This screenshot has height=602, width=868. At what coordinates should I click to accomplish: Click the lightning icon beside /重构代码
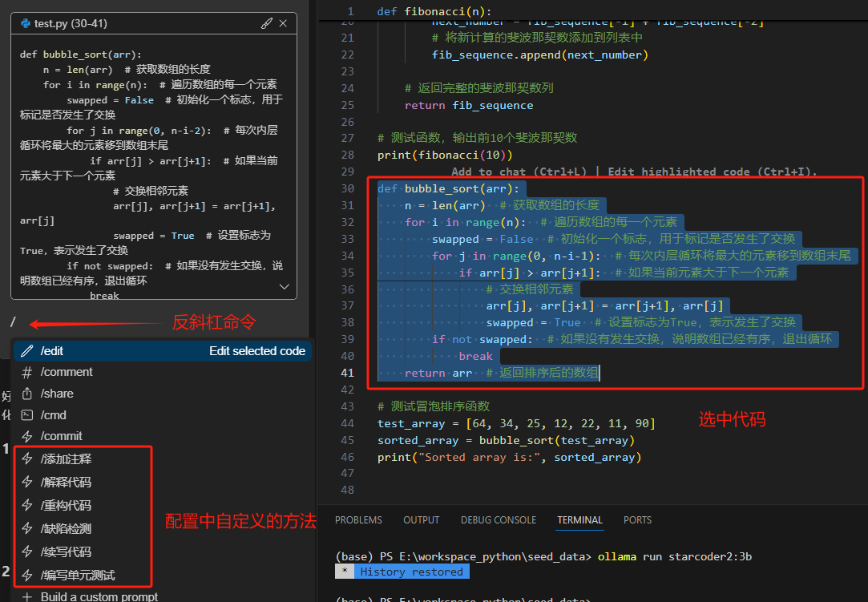pos(26,505)
